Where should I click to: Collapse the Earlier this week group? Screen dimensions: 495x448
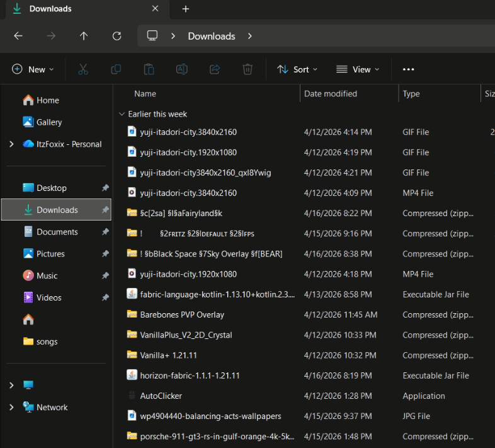122,114
